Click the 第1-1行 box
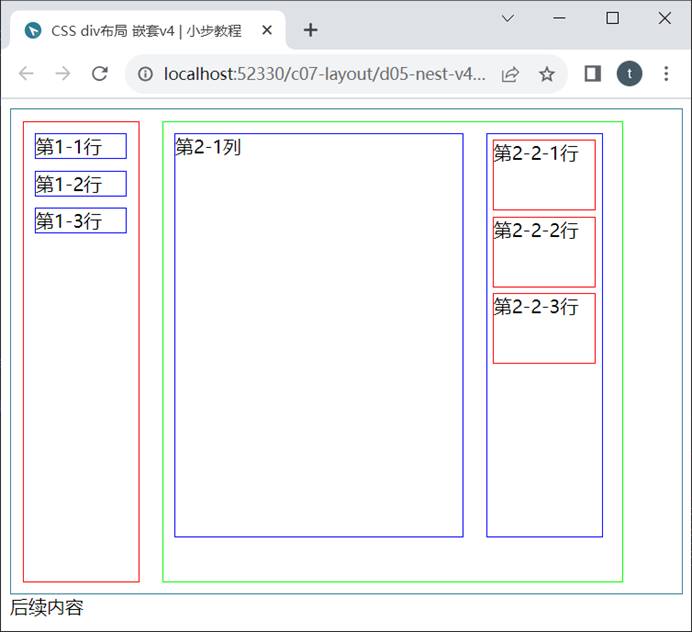Screen dimensions: 692x632 tap(80, 146)
